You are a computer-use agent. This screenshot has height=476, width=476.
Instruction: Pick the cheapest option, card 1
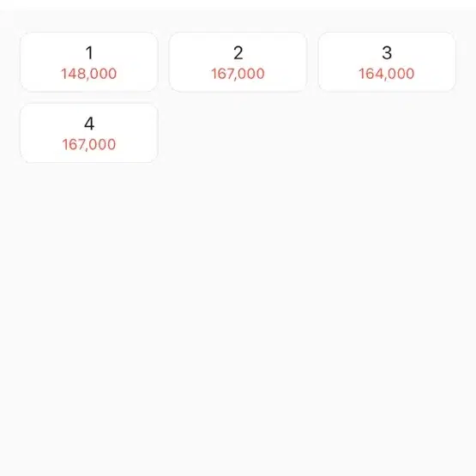pyautogui.click(x=89, y=62)
